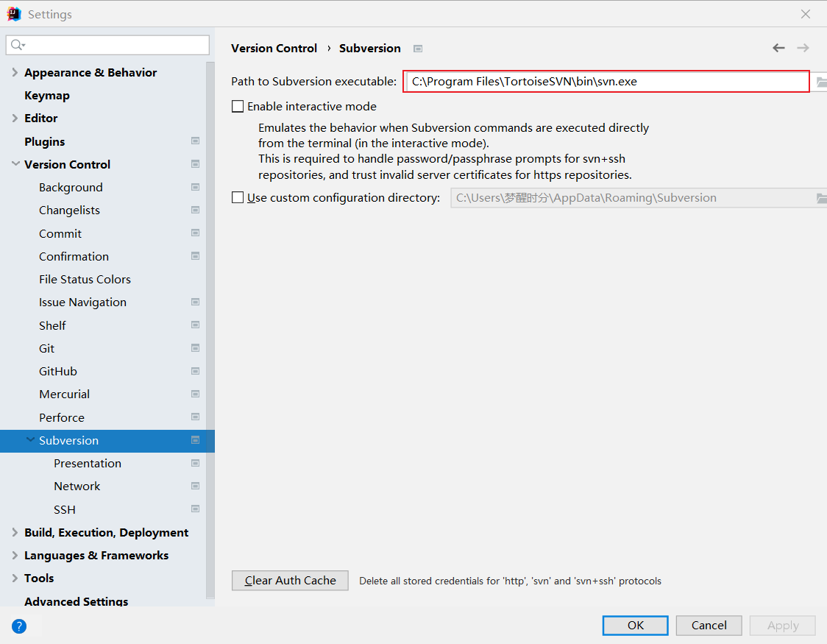Click the project-level icon beside Commit
This screenshot has width=827, height=644.
[195, 233]
